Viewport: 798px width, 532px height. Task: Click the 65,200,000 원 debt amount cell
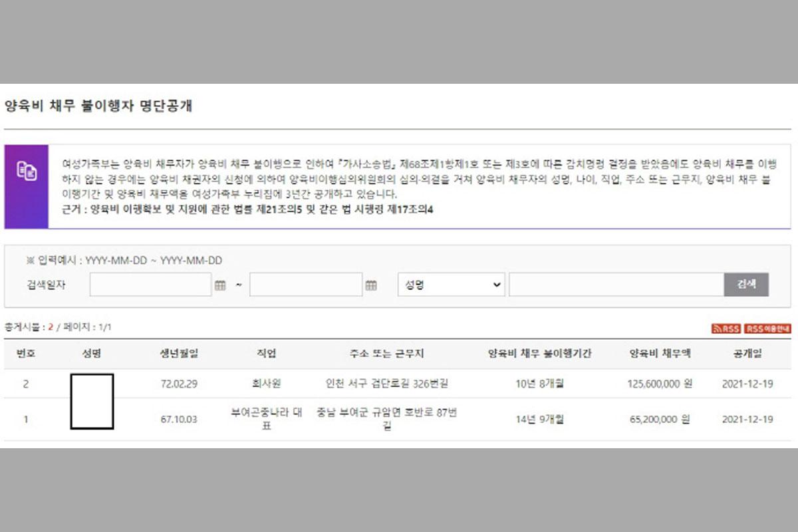tap(660, 420)
